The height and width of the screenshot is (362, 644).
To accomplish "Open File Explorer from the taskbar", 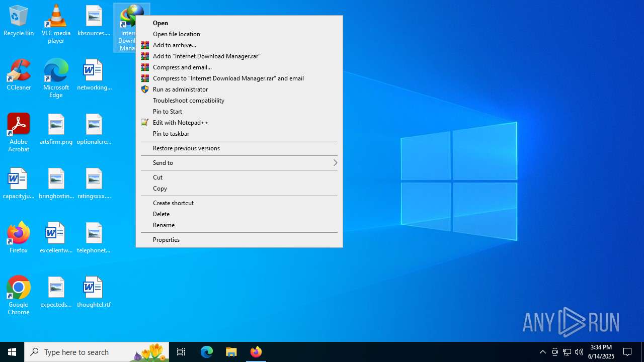I will tap(231, 352).
